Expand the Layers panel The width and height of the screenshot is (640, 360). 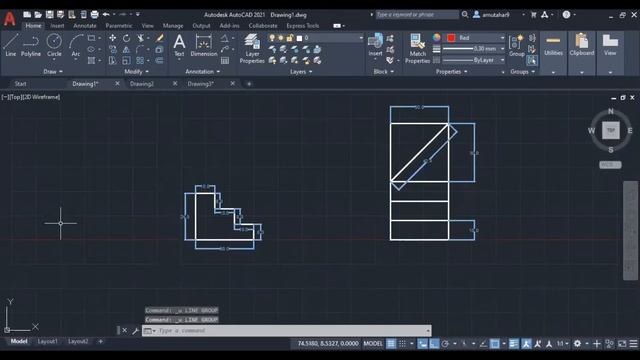[301, 71]
